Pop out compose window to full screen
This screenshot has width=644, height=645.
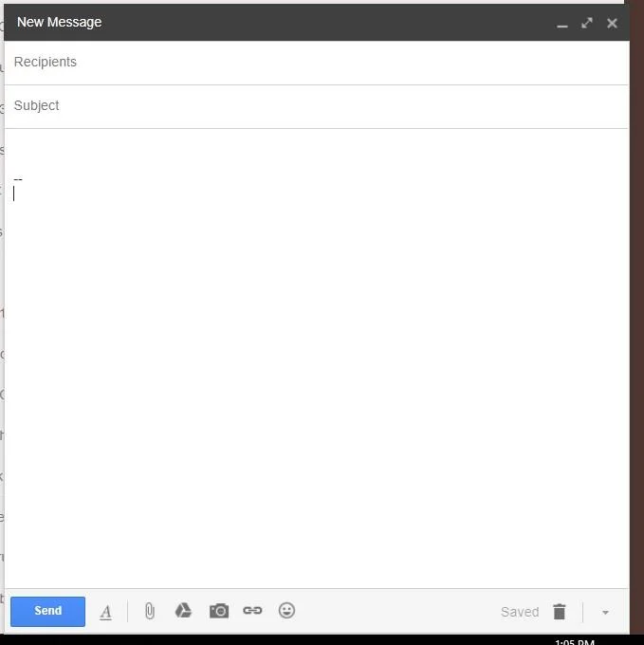tap(587, 23)
